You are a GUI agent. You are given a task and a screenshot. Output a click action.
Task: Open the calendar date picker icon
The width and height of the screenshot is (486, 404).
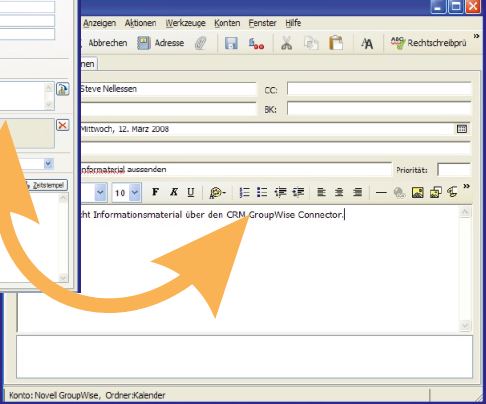tap(462, 129)
